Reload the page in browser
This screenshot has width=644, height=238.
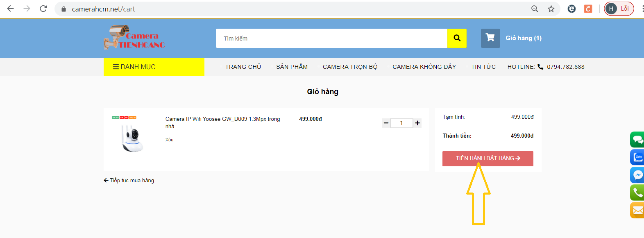(x=43, y=9)
